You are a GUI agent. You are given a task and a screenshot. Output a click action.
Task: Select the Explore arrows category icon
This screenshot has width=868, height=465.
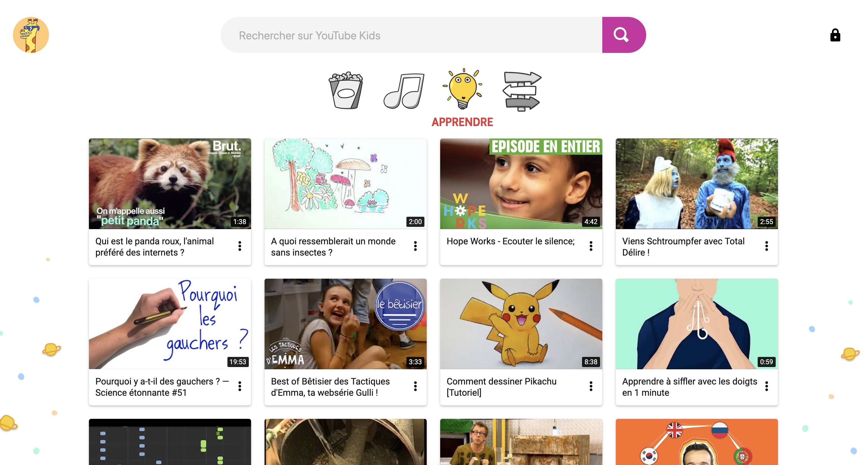(x=522, y=91)
